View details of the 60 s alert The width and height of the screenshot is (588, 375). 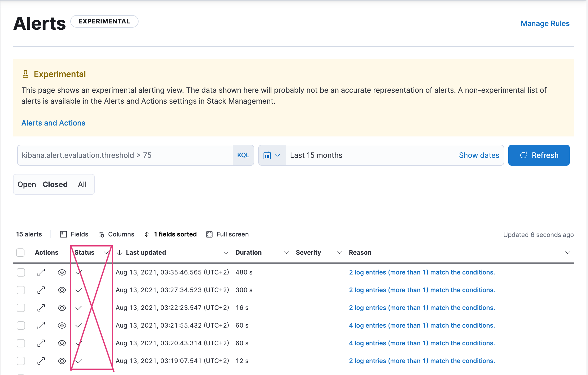[62, 325]
